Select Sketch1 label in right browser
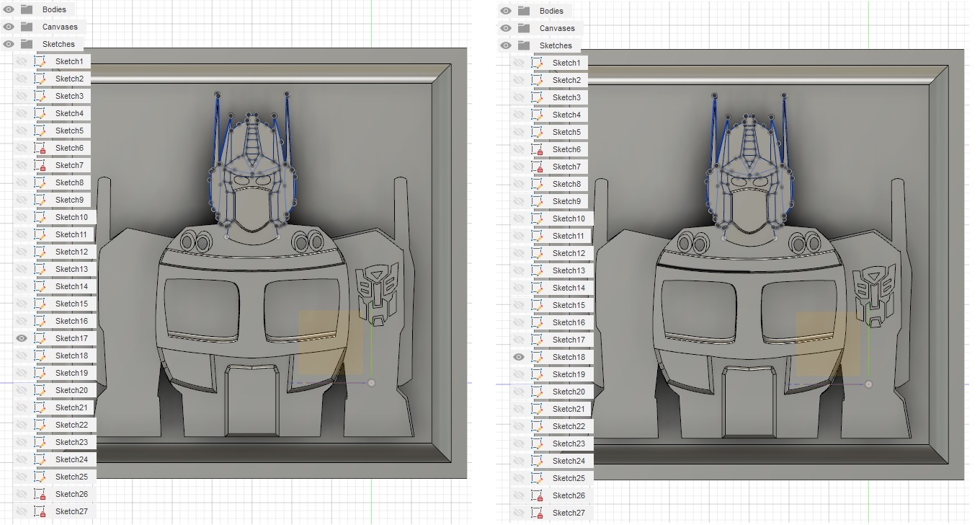The height and width of the screenshot is (525, 980). click(566, 63)
